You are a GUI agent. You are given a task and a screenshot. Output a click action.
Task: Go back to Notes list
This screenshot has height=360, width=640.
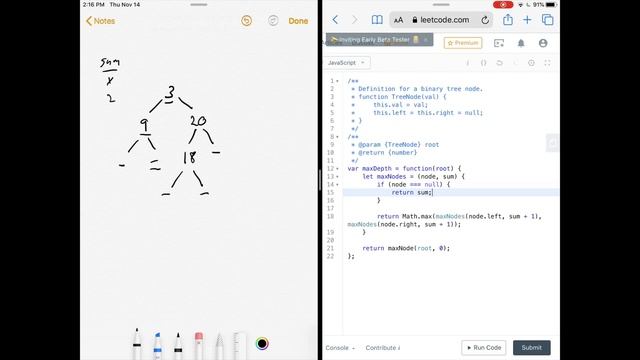100,21
